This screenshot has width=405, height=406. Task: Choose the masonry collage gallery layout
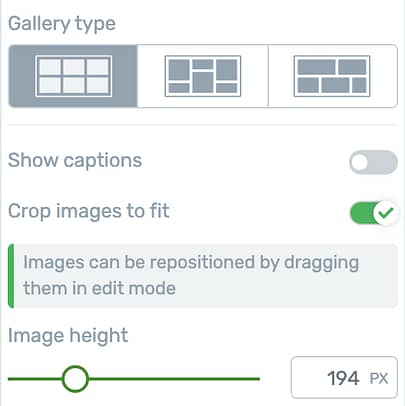(203, 76)
